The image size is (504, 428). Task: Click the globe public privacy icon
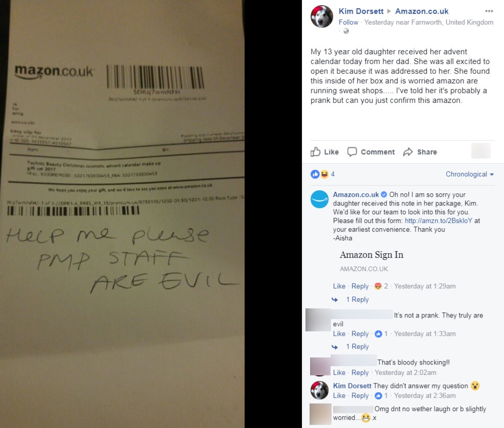coord(346,31)
